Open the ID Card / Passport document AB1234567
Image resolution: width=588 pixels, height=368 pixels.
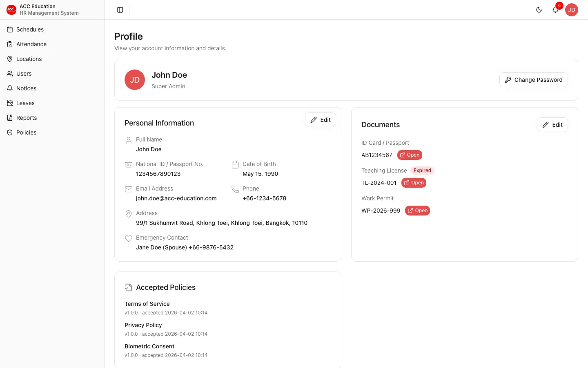(x=410, y=155)
